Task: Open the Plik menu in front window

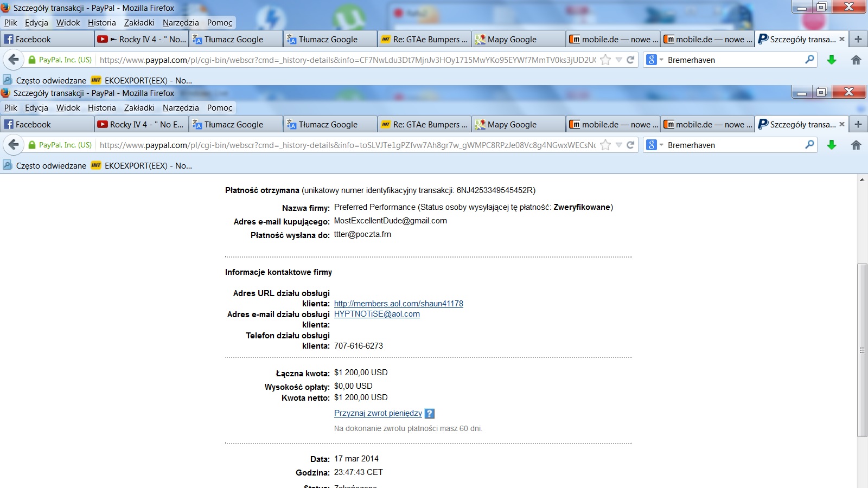Action: 11,107
